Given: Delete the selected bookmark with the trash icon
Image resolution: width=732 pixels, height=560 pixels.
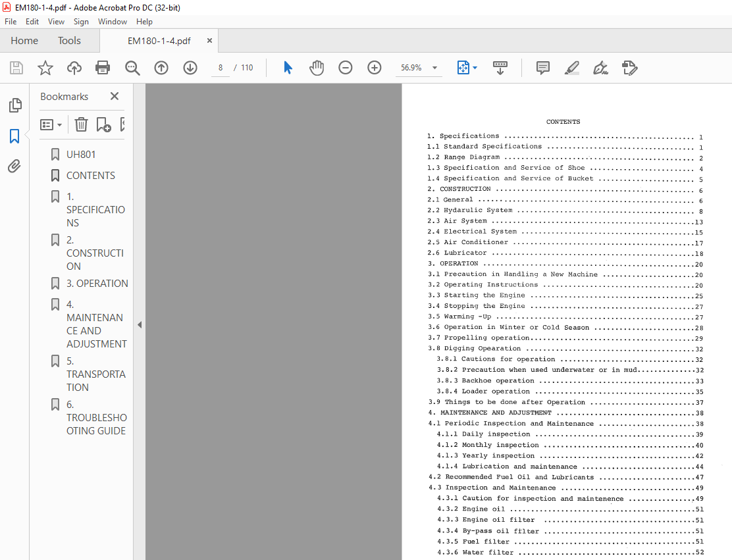Looking at the screenshot, I should tap(81, 124).
